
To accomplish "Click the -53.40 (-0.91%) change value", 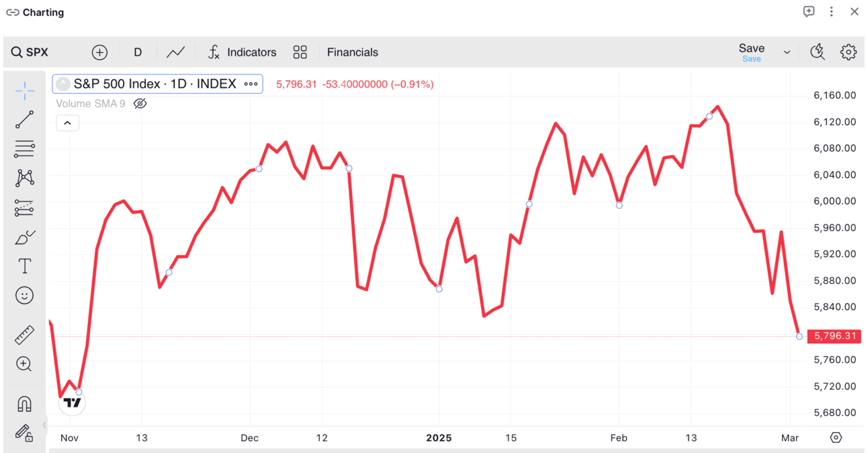I will pyautogui.click(x=378, y=85).
